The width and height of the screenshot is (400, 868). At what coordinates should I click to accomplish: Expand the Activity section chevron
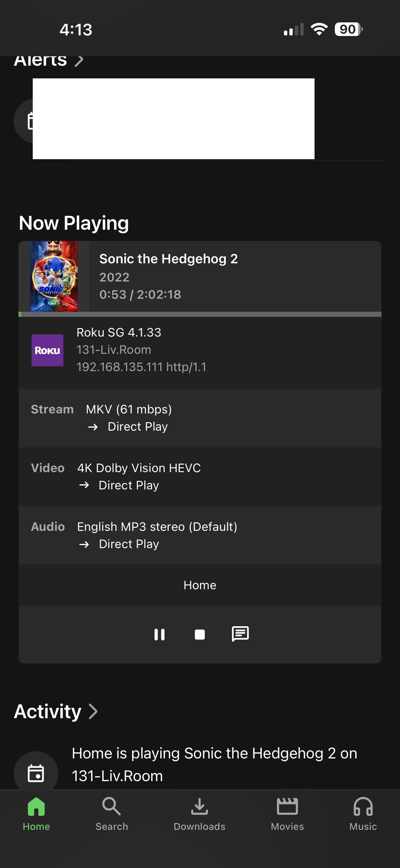93,711
